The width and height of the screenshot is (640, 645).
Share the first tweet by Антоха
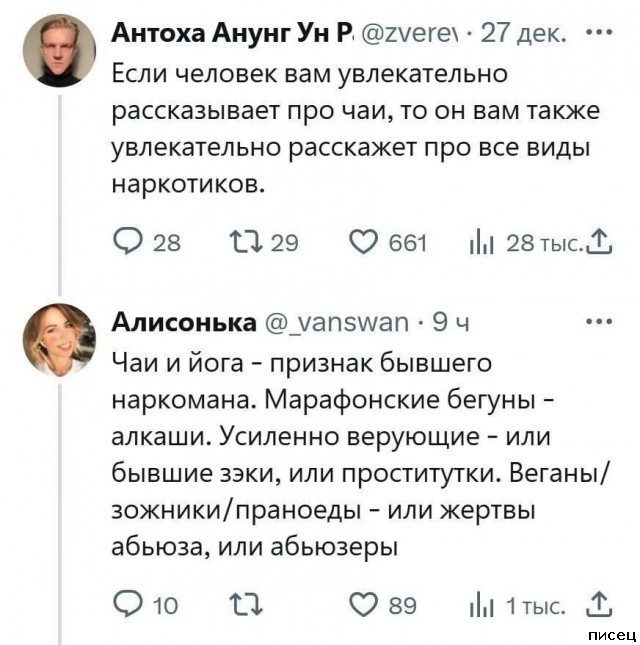click(603, 241)
